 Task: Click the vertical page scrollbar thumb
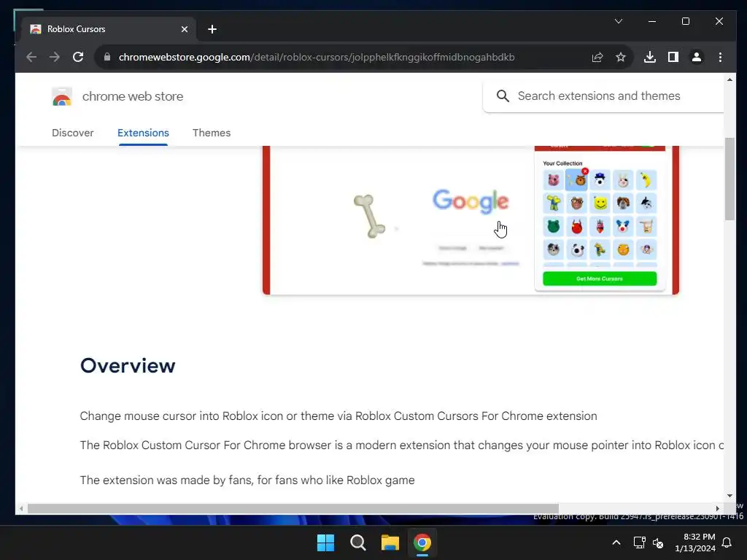pos(729,179)
